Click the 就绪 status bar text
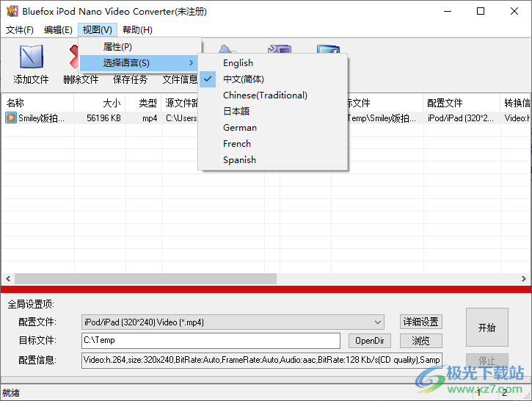Screen dimensions: 532x401 point(11,393)
